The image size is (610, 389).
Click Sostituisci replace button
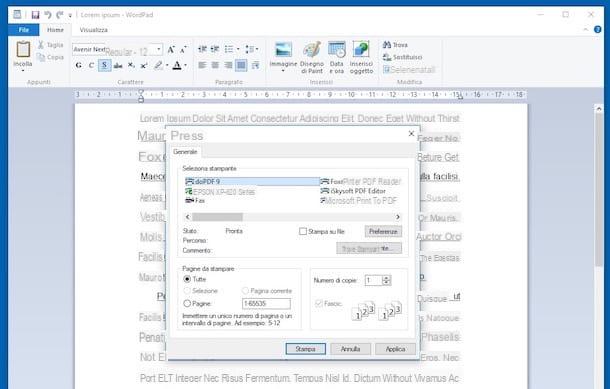coord(402,57)
